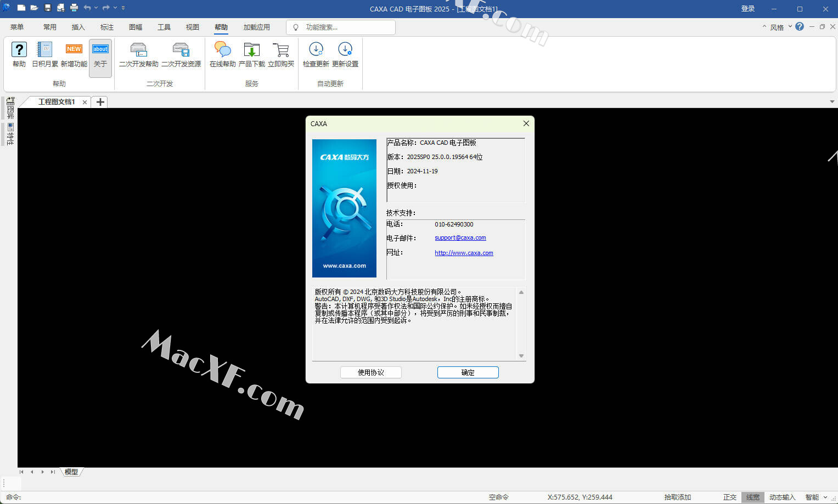Open the 图库 side panel icon

point(10,108)
